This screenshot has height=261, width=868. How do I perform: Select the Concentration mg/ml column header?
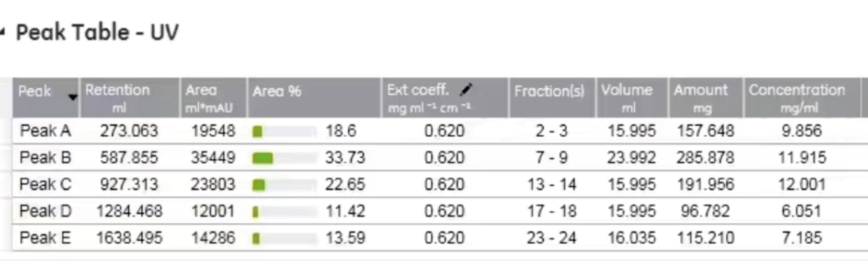pos(802,98)
